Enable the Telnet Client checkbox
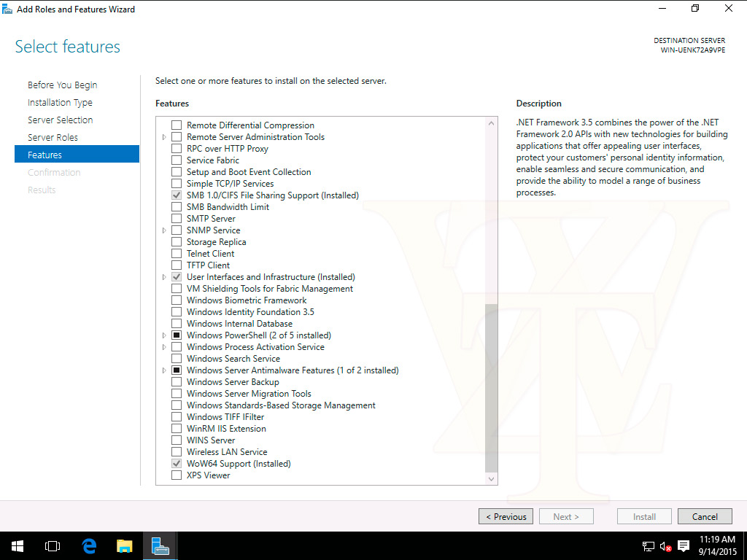Viewport: 747px width, 560px height. point(177,254)
